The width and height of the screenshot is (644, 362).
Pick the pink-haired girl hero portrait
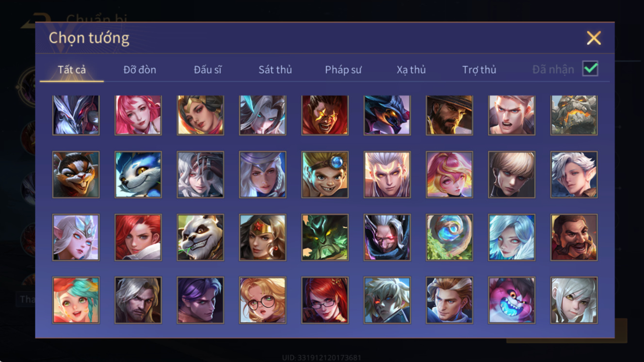pos(138,115)
